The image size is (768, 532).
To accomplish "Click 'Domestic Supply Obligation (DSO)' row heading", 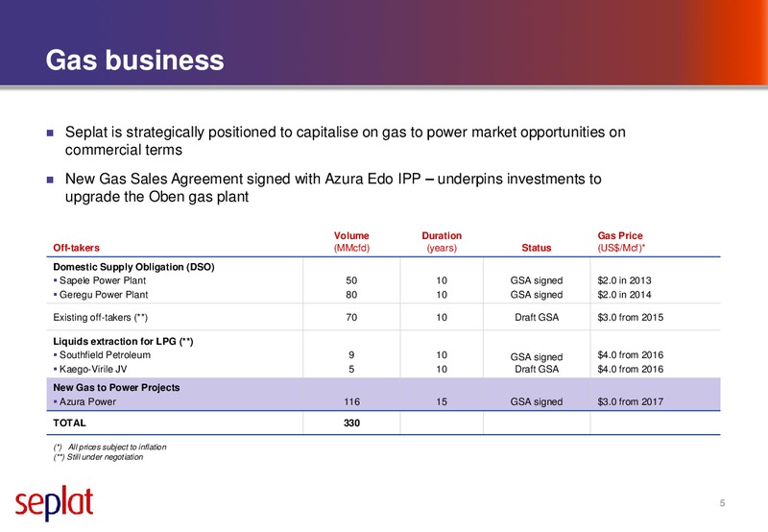I will point(133,267).
